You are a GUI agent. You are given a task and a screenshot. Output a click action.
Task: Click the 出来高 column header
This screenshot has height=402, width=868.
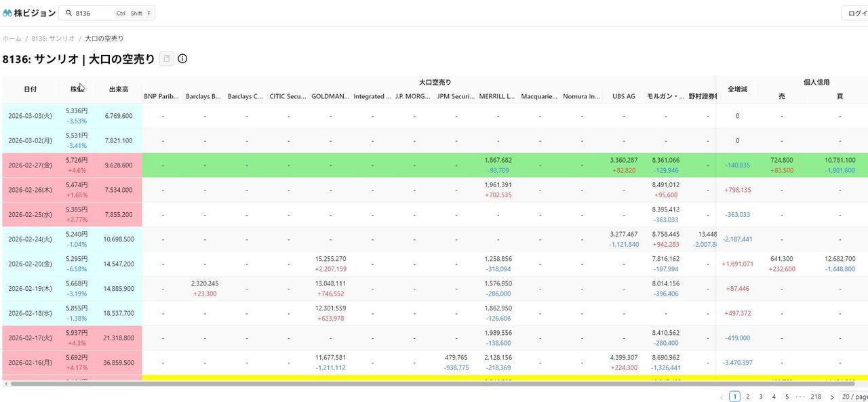(119, 89)
